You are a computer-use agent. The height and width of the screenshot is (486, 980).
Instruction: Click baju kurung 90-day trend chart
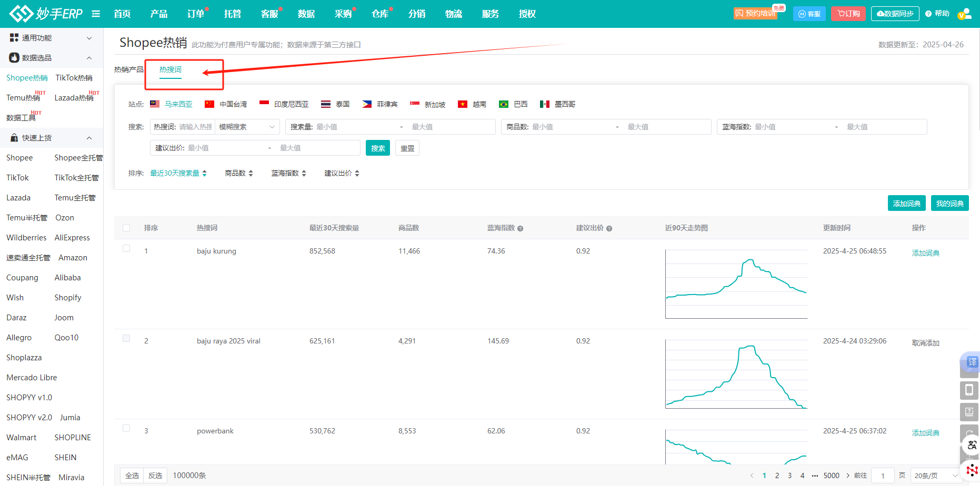736,284
